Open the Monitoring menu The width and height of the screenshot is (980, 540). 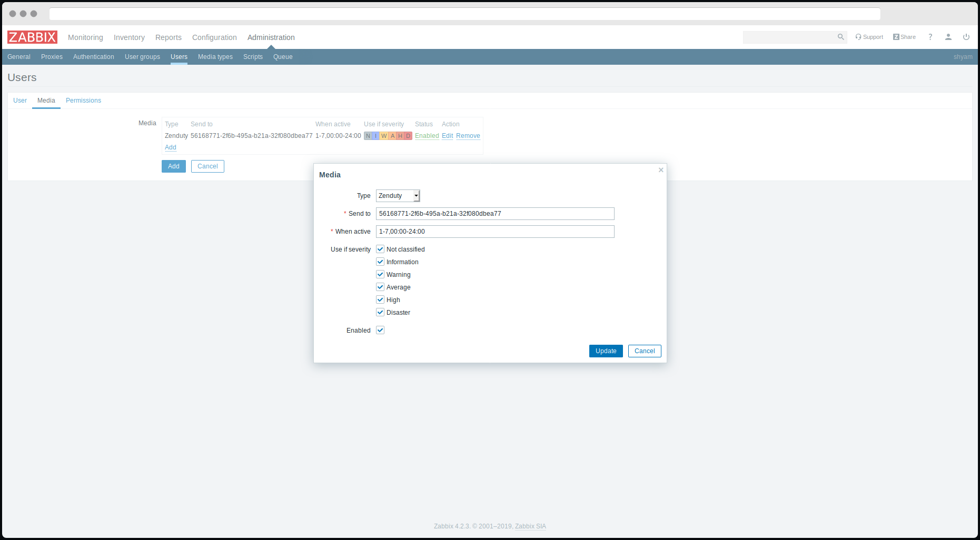point(85,37)
